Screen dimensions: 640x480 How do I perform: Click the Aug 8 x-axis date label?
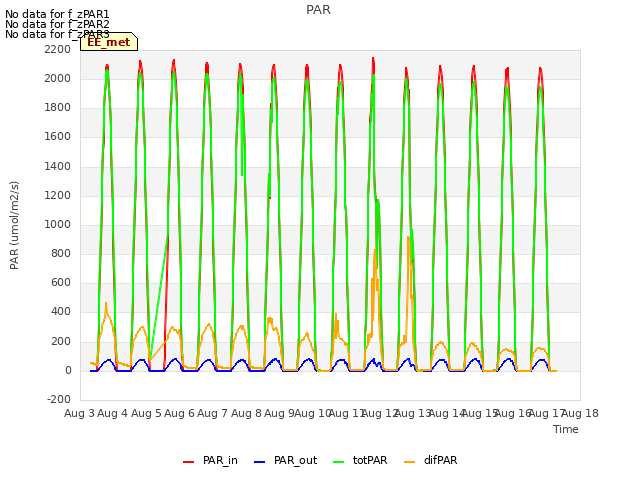coord(246,413)
